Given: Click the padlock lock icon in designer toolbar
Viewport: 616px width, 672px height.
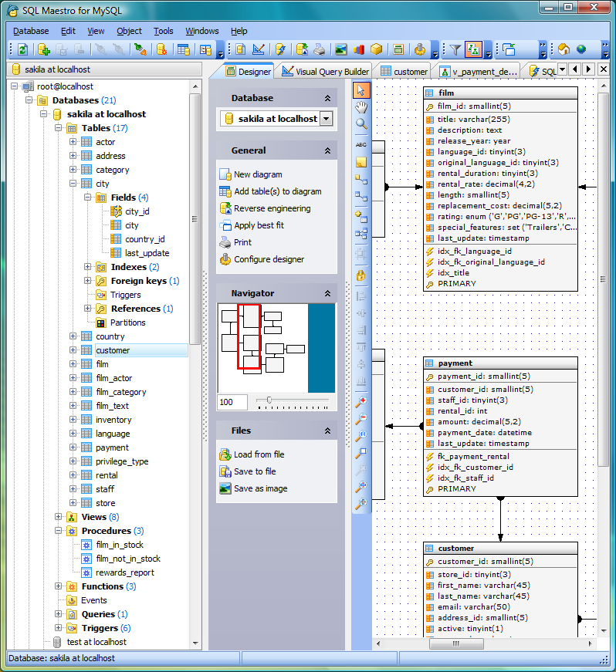Looking at the screenshot, I should 360,275.
